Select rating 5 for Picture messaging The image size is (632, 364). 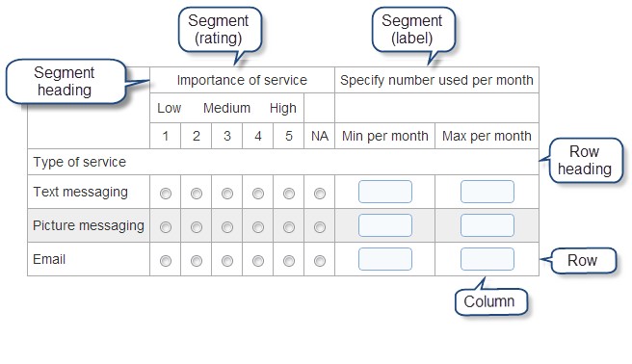coord(289,227)
